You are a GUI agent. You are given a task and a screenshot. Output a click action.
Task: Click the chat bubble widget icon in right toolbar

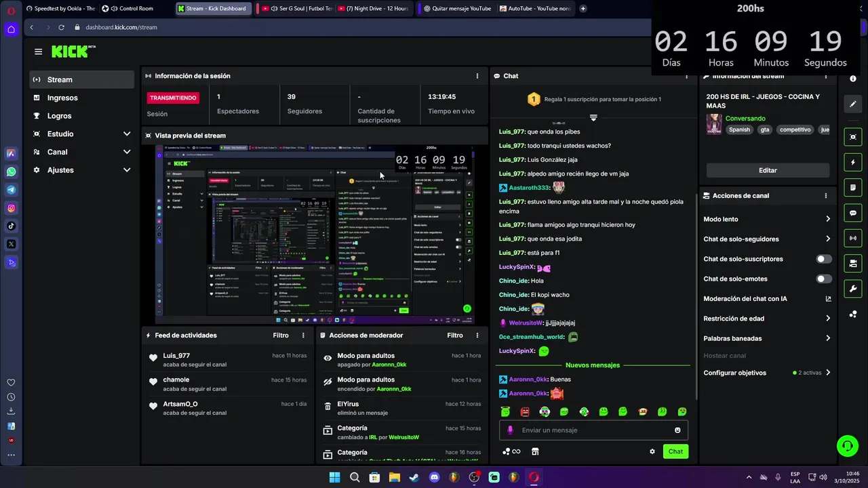pos(852,213)
